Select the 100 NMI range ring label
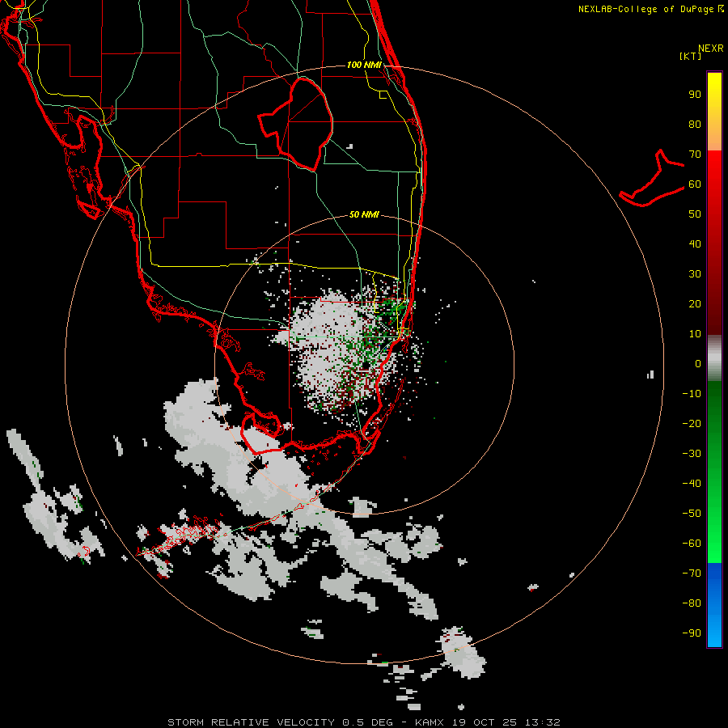 pyautogui.click(x=364, y=65)
